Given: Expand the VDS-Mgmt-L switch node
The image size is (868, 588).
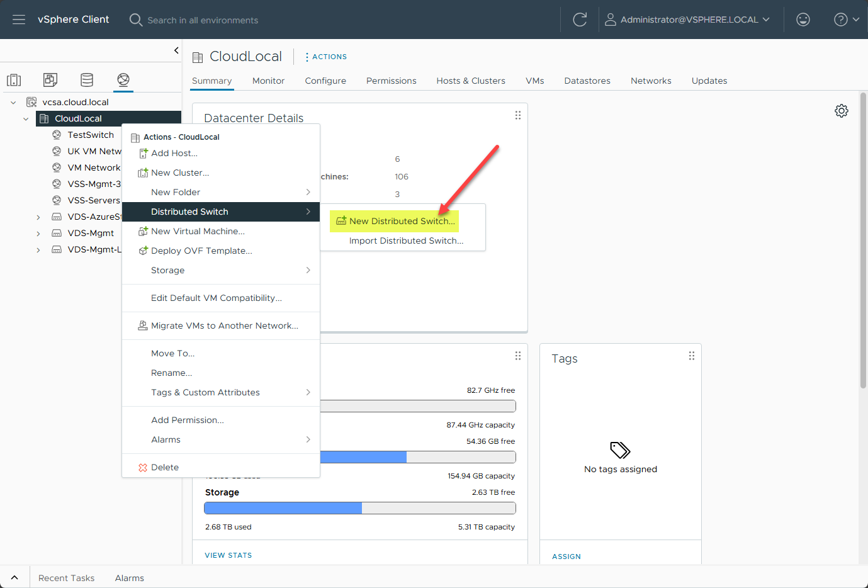Looking at the screenshot, I should tap(38, 250).
